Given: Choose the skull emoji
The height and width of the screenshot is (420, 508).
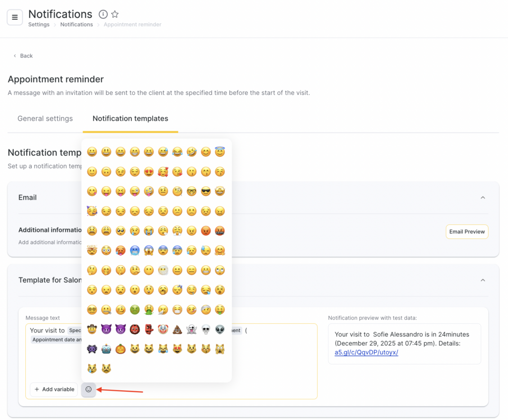Looking at the screenshot, I should coord(206,329).
